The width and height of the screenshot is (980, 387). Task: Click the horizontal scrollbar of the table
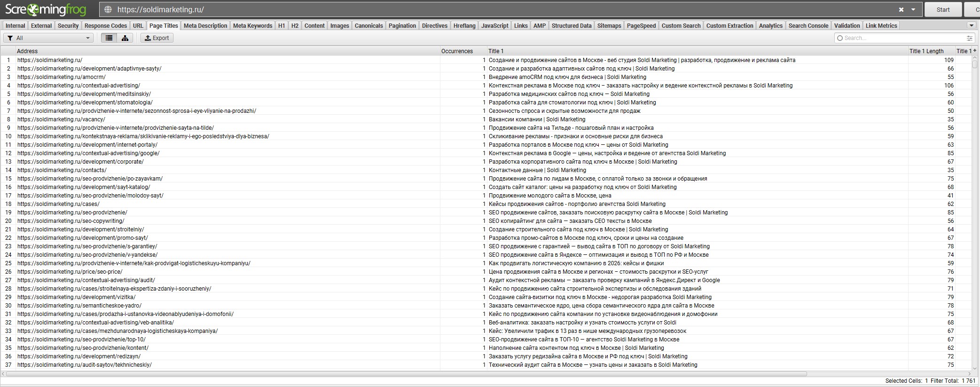point(407,374)
